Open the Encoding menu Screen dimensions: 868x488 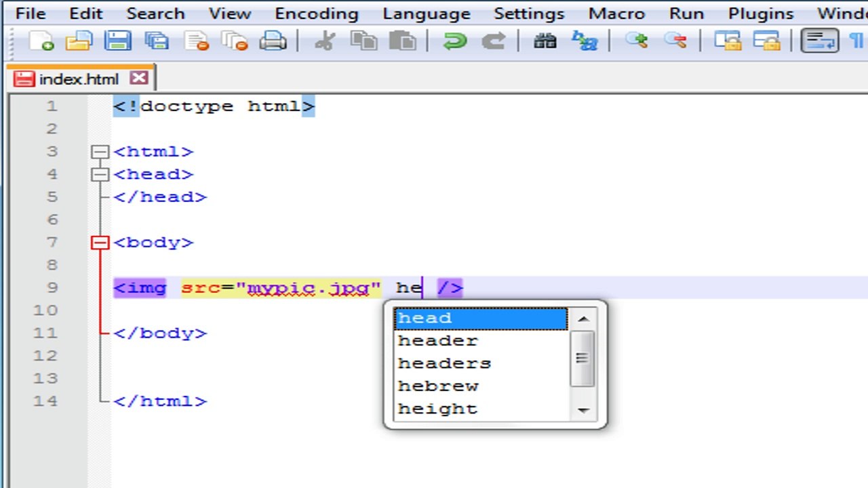[317, 14]
